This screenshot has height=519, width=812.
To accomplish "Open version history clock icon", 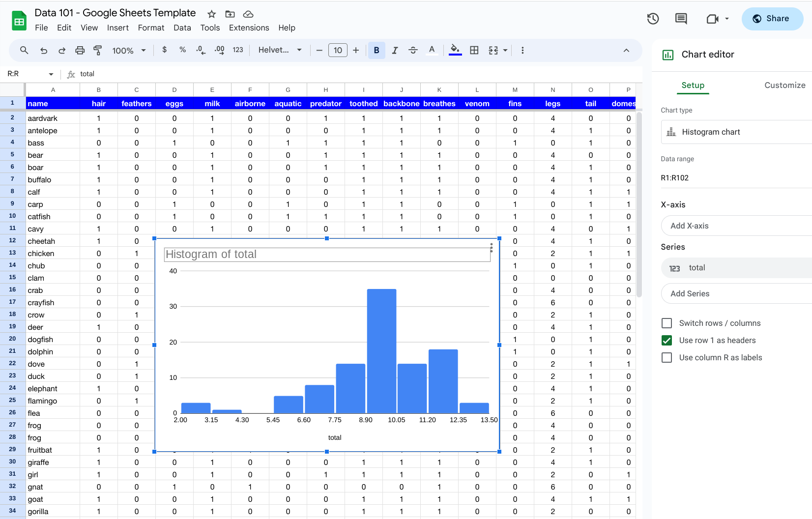I will click(x=653, y=19).
